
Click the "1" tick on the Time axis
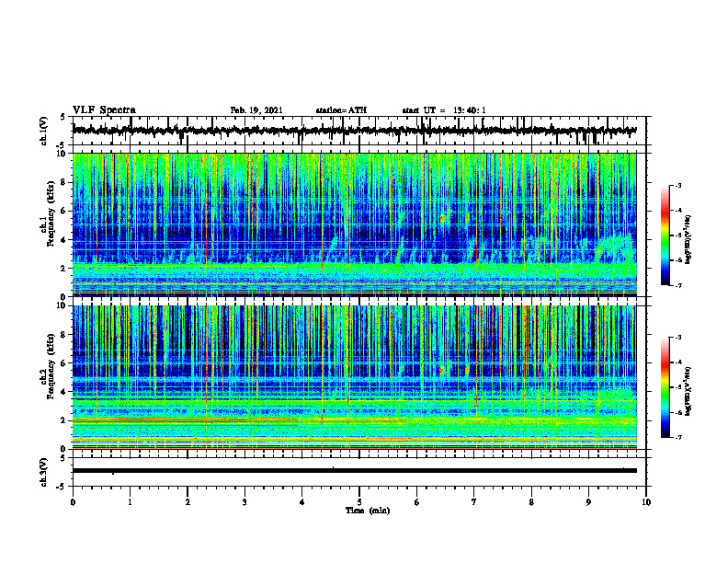[x=130, y=502]
